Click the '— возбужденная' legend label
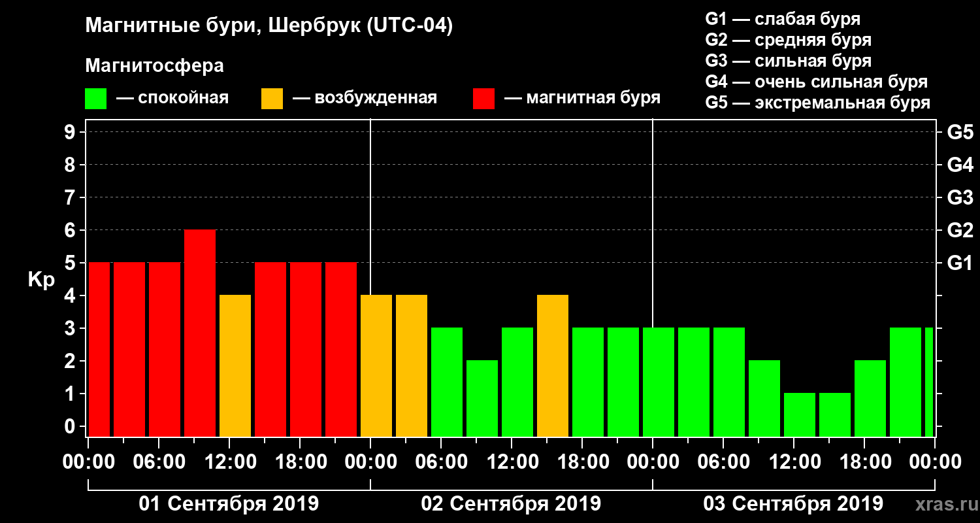Viewport: 980px width, 523px height. pyautogui.click(x=365, y=99)
